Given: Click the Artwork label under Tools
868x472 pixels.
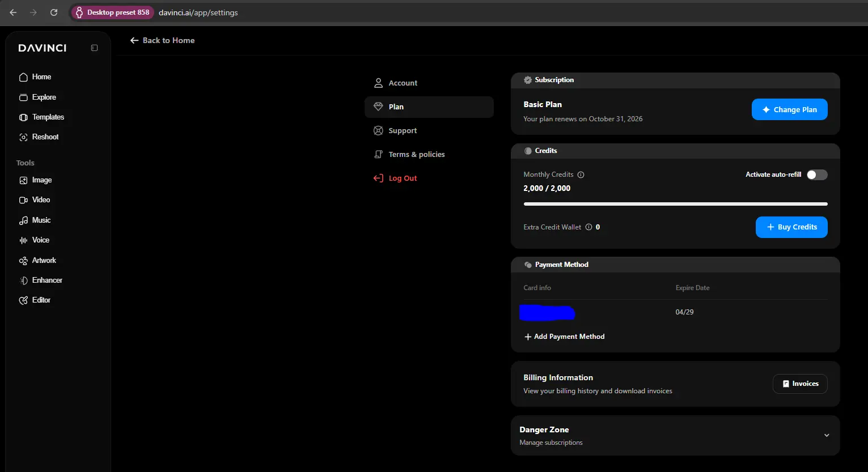Looking at the screenshot, I should (x=44, y=261).
